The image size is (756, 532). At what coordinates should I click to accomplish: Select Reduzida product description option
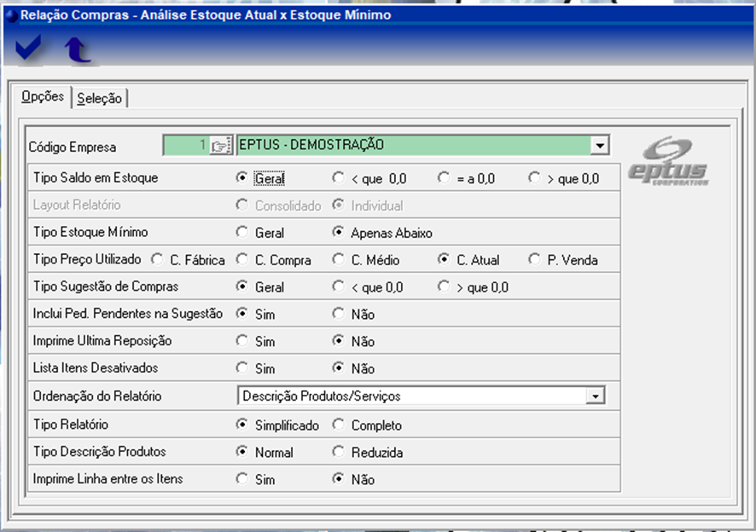pyautogui.click(x=338, y=453)
